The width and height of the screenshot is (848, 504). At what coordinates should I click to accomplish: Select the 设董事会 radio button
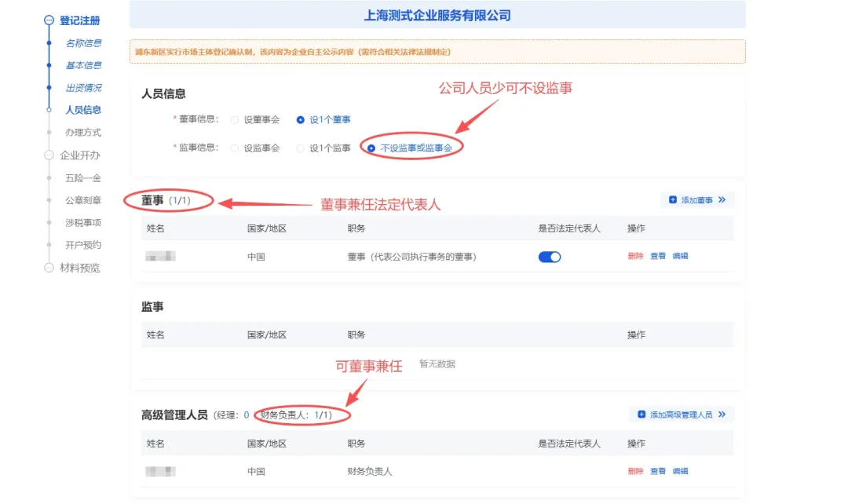pyautogui.click(x=235, y=119)
